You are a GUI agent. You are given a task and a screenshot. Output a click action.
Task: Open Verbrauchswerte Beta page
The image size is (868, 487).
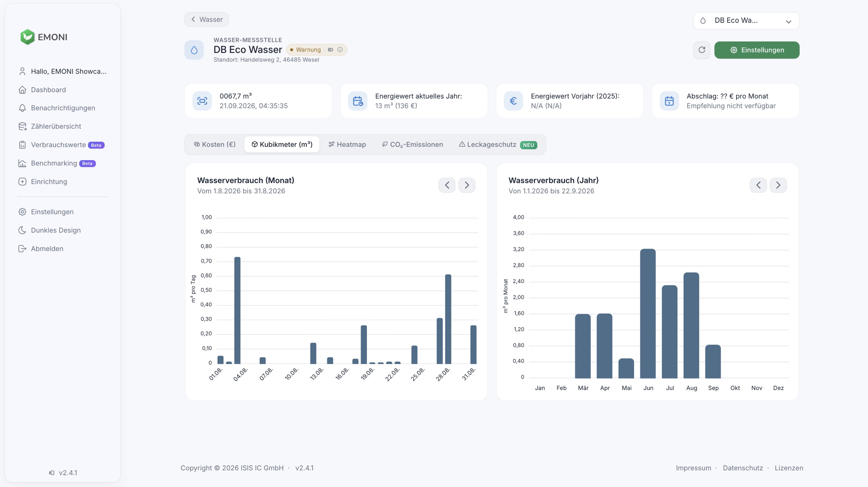61,145
